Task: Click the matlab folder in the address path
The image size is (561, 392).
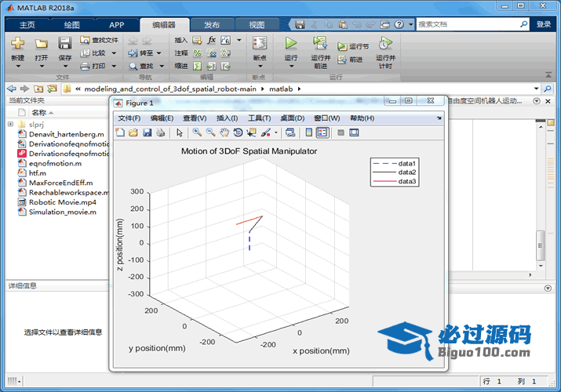Action: [x=281, y=89]
